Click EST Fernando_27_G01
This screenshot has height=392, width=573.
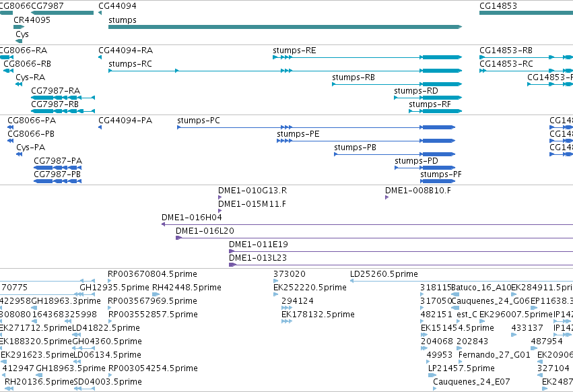[x=461, y=362]
